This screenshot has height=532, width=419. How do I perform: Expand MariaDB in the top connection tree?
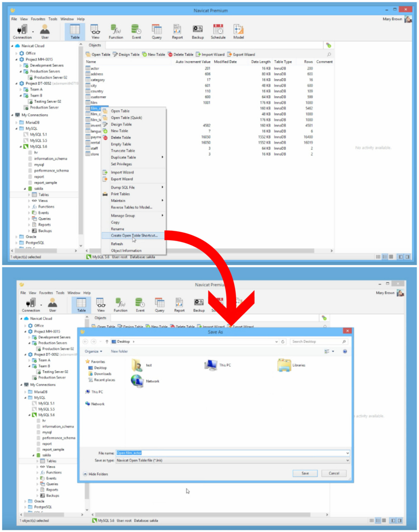[16, 123]
